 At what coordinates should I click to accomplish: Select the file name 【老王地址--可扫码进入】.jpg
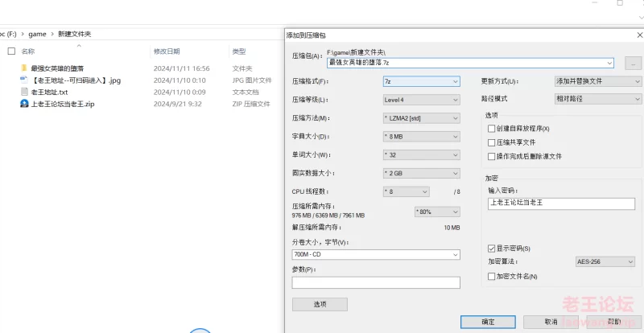(76, 80)
